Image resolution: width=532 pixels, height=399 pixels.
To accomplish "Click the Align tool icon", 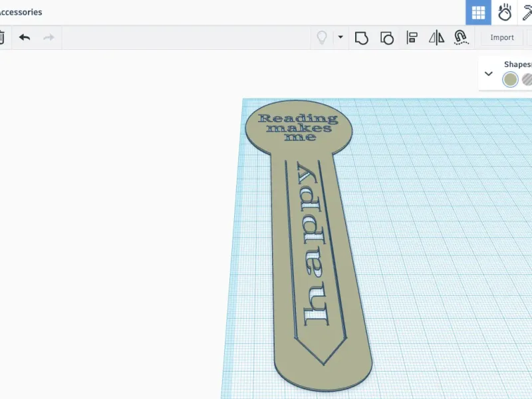I will (x=412, y=38).
